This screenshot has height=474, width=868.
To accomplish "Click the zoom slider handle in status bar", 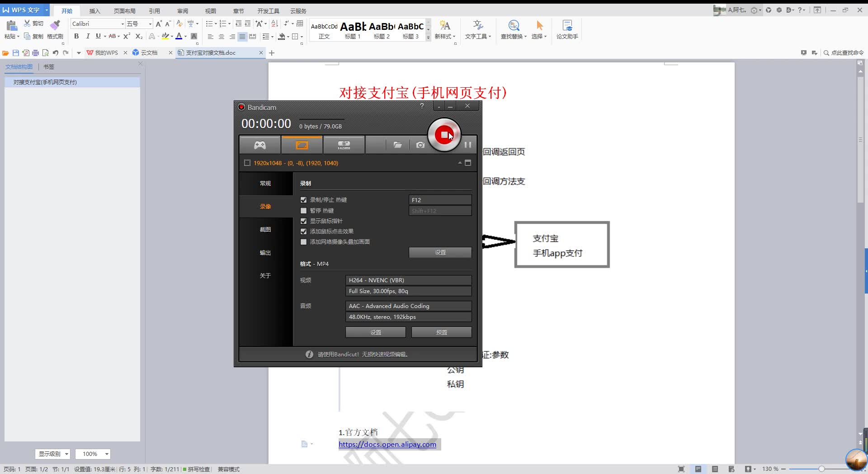I will click(x=821, y=469).
